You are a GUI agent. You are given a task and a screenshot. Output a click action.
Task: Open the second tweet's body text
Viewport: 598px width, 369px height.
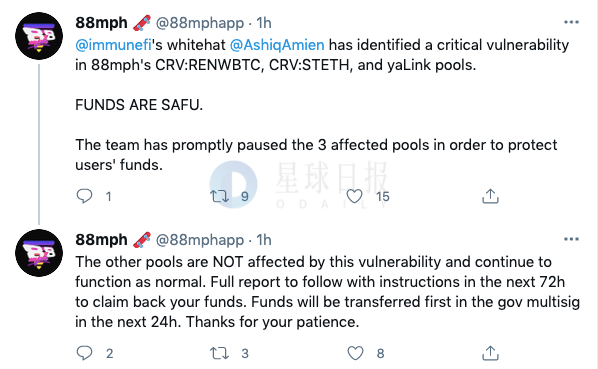point(327,292)
